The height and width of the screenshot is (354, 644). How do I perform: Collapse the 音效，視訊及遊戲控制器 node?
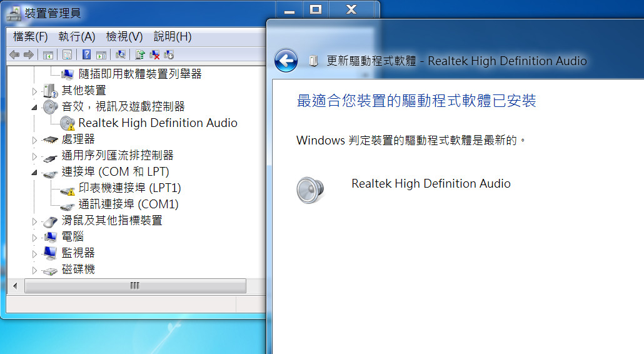[x=34, y=107]
